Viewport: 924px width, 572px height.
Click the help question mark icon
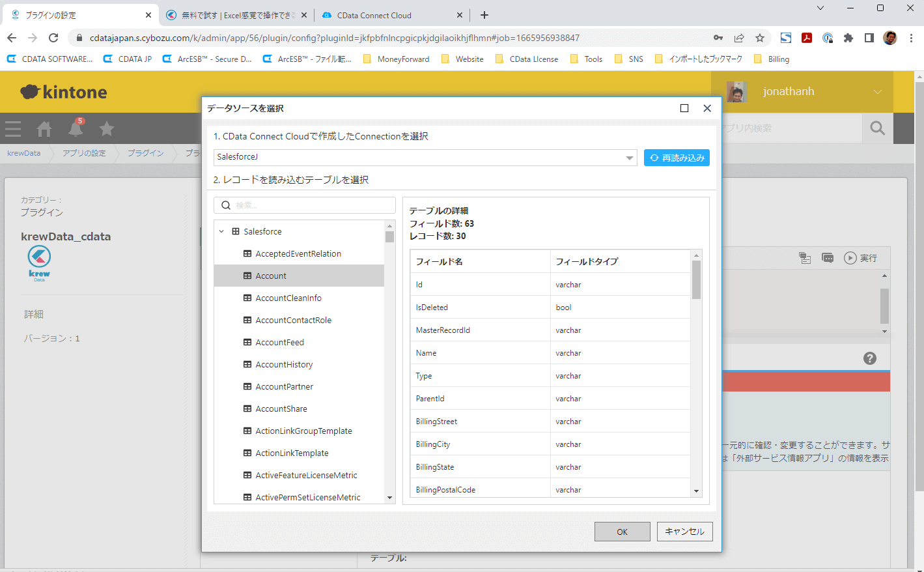click(x=869, y=358)
